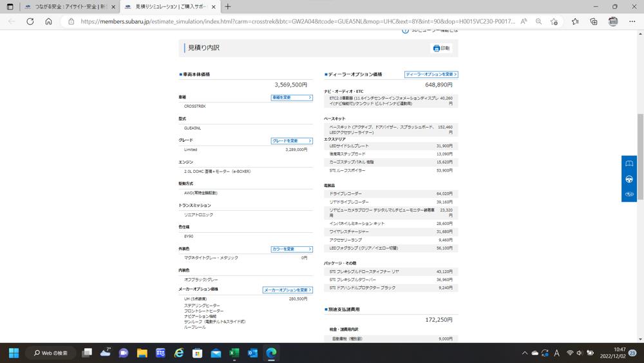Click the 648,890円 dealer option total
Viewport: 644px width, 363px height.
(439, 84)
